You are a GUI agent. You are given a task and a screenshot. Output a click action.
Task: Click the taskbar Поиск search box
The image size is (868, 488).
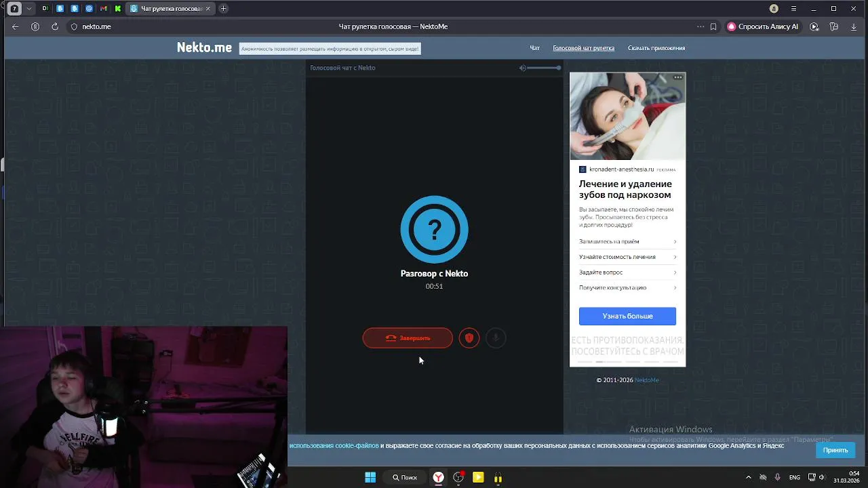coord(405,477)
